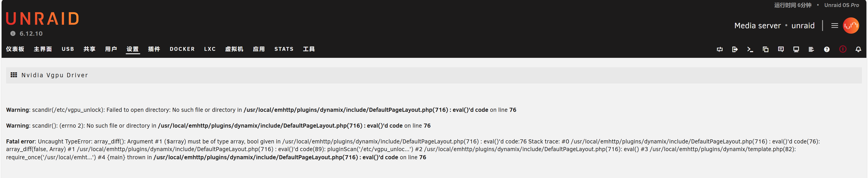
Task: Go to the 仪表板 dashboard tab
Action: [x=15, y=49]
